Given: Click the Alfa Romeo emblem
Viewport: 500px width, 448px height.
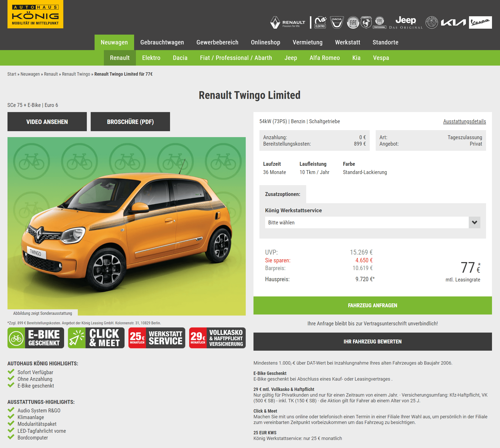Looking at the screenshot, I should [x=432, y=23].
